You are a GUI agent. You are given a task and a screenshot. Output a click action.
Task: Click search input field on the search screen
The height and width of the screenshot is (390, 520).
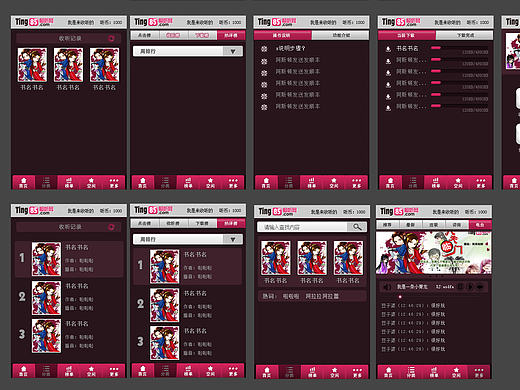tap(303, 227)
